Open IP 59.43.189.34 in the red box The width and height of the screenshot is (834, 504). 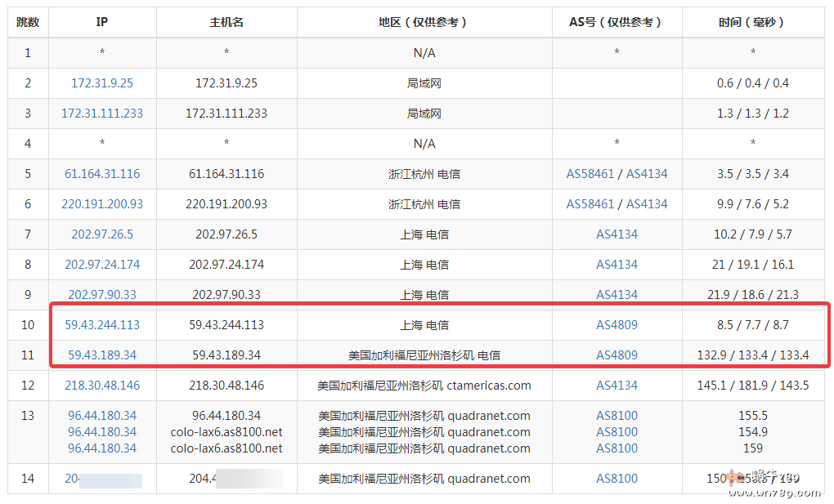[101, 355]
